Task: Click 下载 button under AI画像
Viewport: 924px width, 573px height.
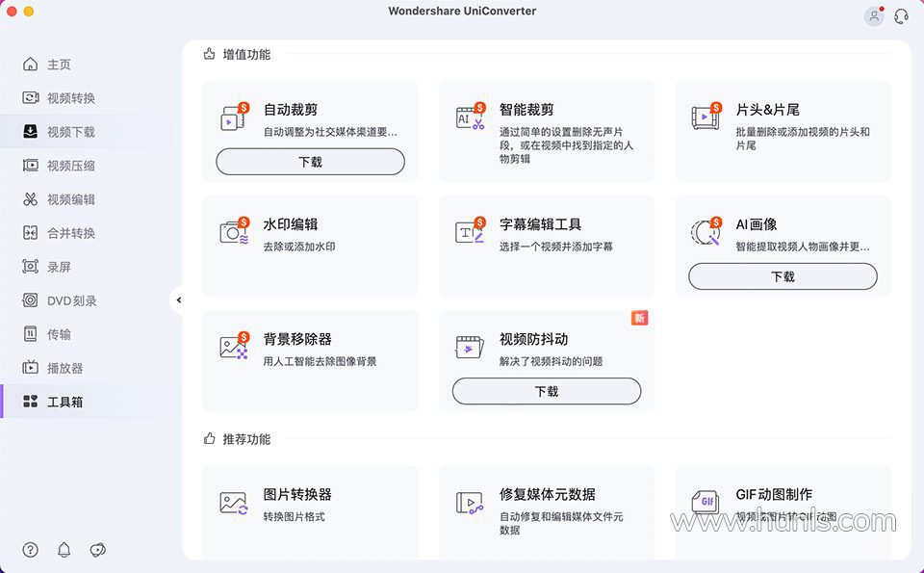Action: tap(783, 276)
